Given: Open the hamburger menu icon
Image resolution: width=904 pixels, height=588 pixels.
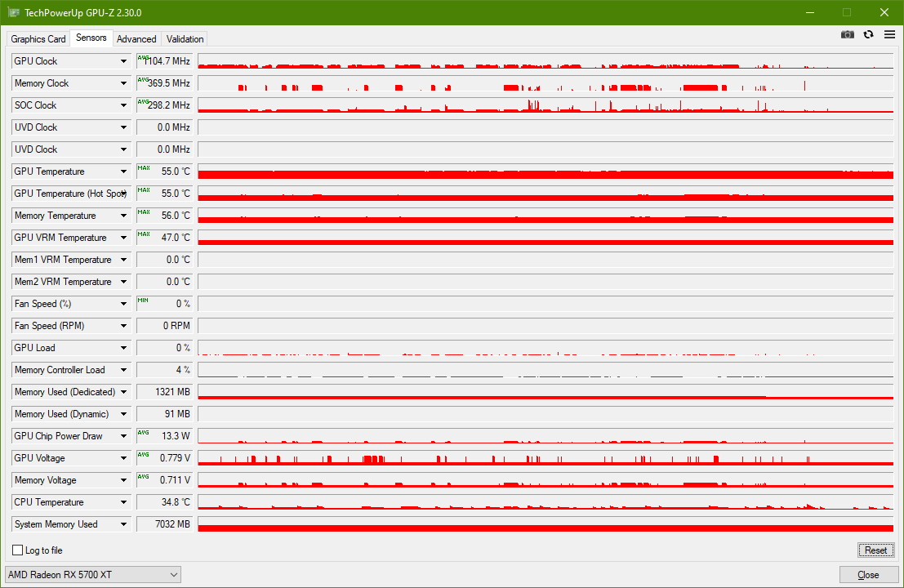Looking at the screenshot, I should click(x=889, y=34).
